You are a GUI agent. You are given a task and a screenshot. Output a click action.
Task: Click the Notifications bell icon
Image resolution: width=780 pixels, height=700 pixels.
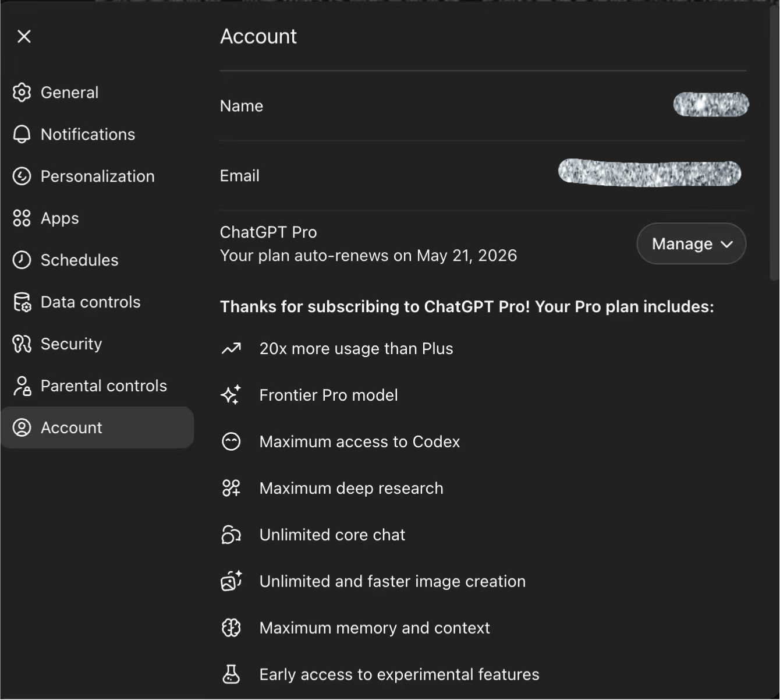point(22,135)
